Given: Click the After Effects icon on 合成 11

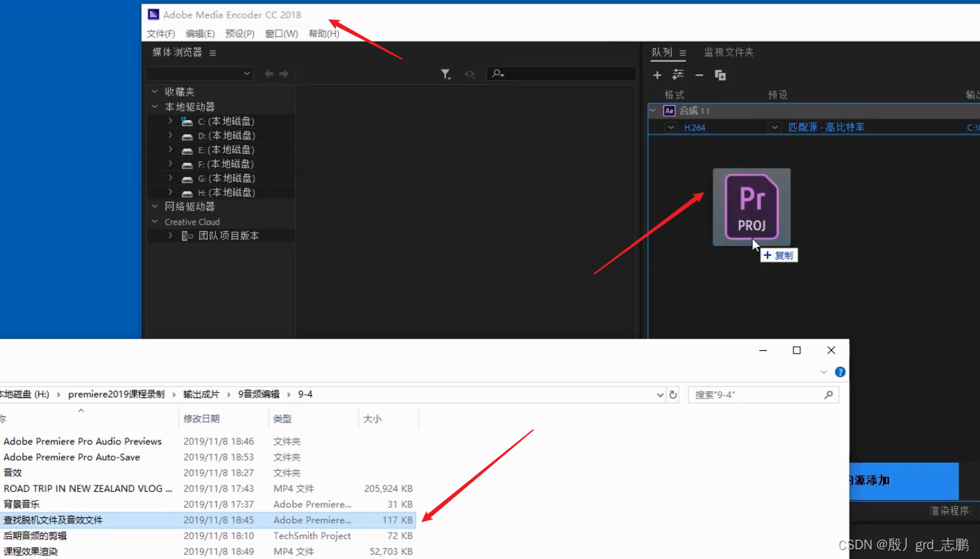Looking at the screenshot, I should 669,111.
